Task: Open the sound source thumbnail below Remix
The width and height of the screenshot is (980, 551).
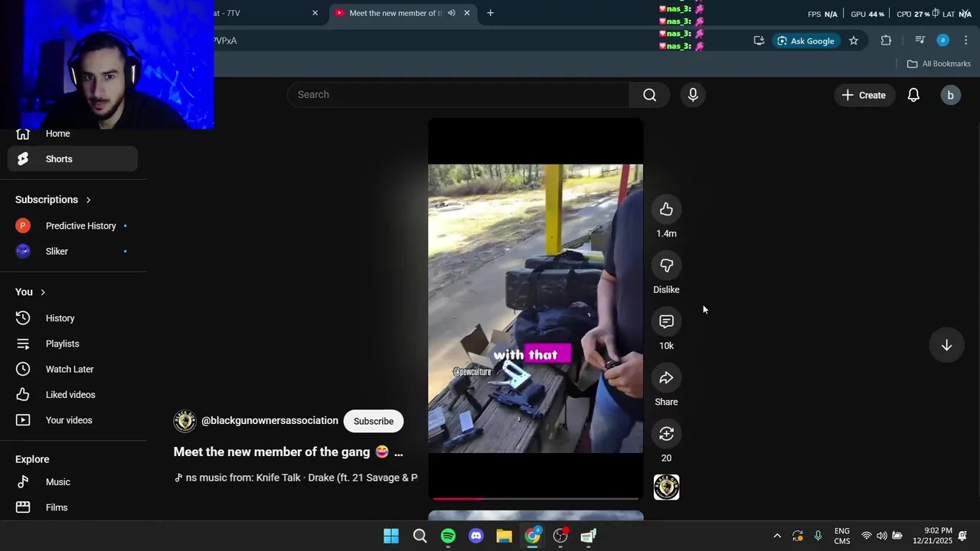Action: (666, 487)
